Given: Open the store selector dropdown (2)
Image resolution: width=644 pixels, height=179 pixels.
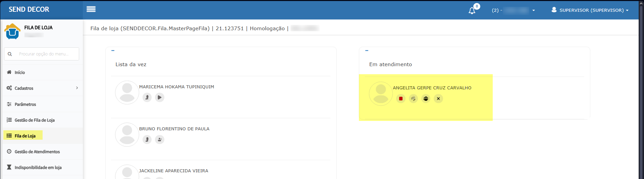Looking at the screenshot, I should (x=513, y=10).
